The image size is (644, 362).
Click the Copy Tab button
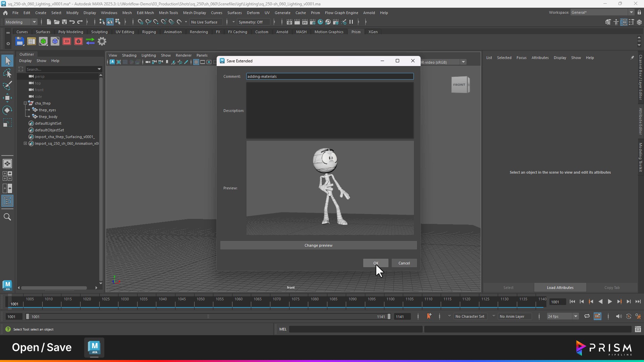612,288
